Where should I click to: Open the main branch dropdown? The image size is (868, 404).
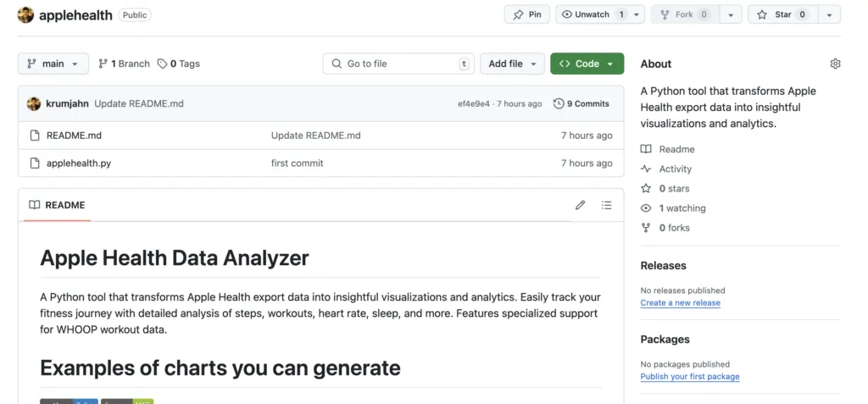[x=53, y=64]
